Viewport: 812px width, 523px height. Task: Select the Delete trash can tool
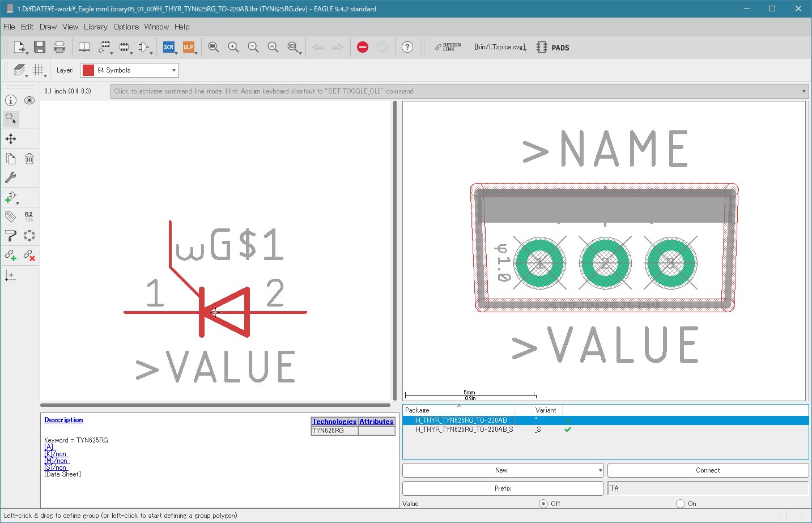[29, 159]
